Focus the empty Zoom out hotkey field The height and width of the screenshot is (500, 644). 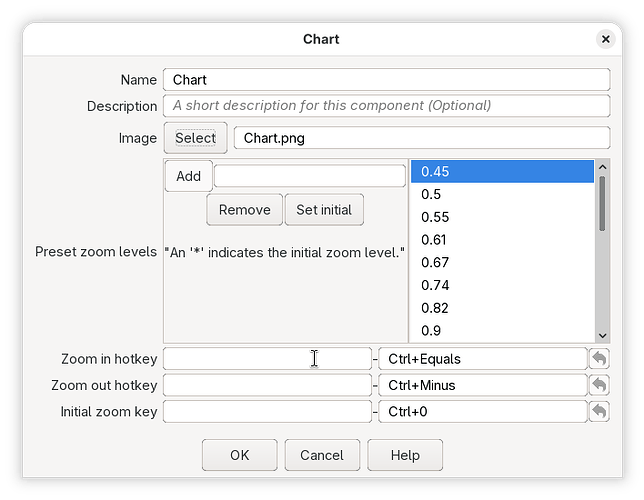tap(267, 385)
